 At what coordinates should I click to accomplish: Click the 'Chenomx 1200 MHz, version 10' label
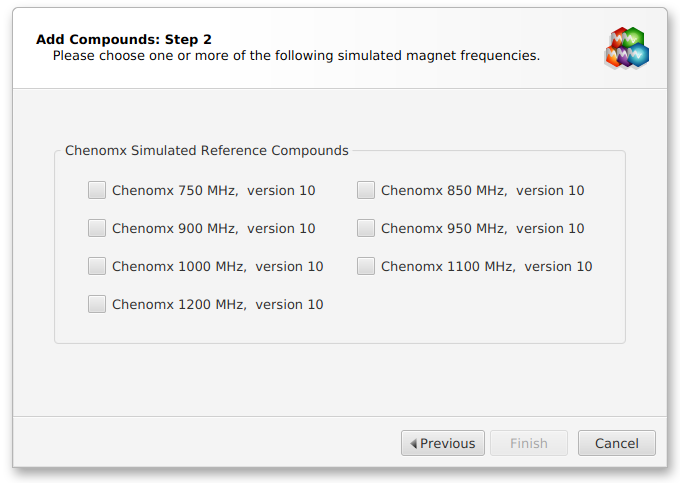tap(218, 304)
